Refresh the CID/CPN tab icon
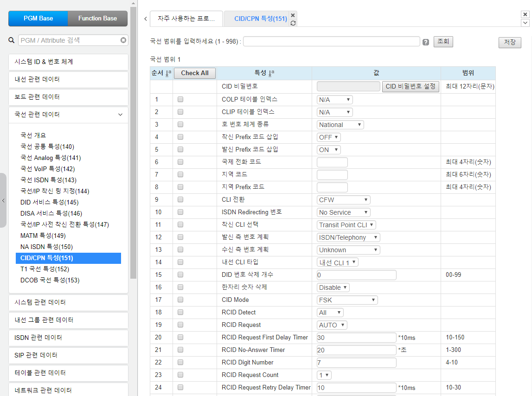 [x=293, y=23]
